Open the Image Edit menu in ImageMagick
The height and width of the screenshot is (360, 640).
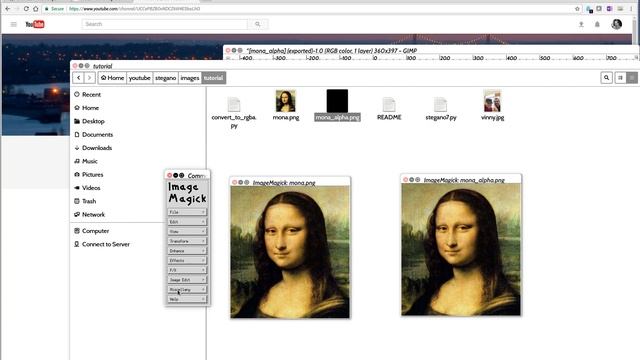tap(187, 280)
